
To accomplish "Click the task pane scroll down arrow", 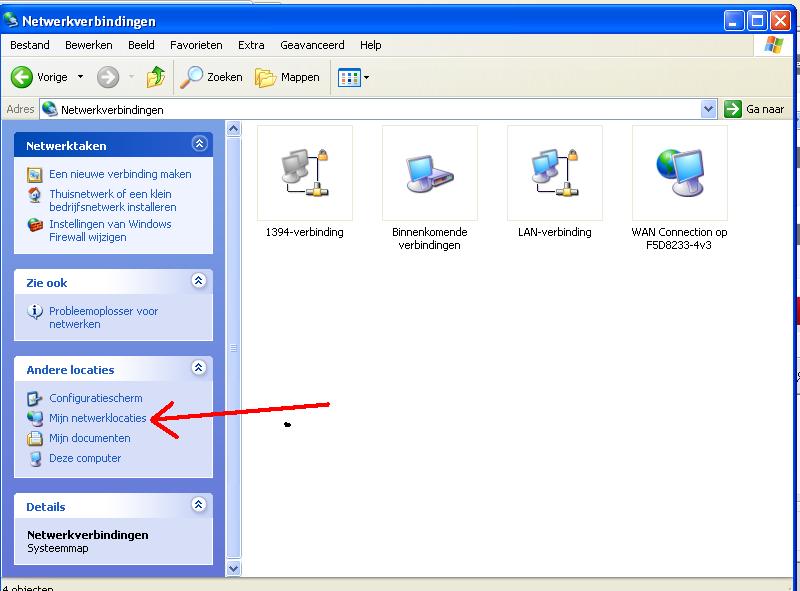I will click(234, 568).
